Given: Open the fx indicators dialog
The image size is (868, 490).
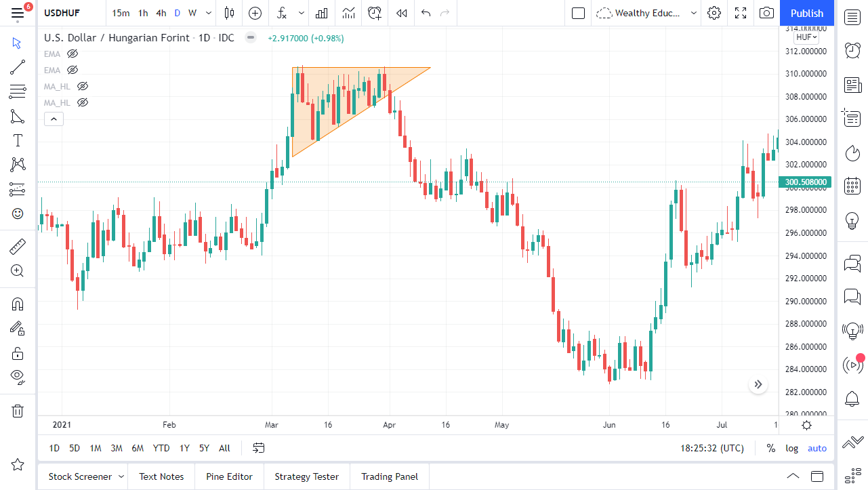Looking at the screenshot, I should [282, 13].
